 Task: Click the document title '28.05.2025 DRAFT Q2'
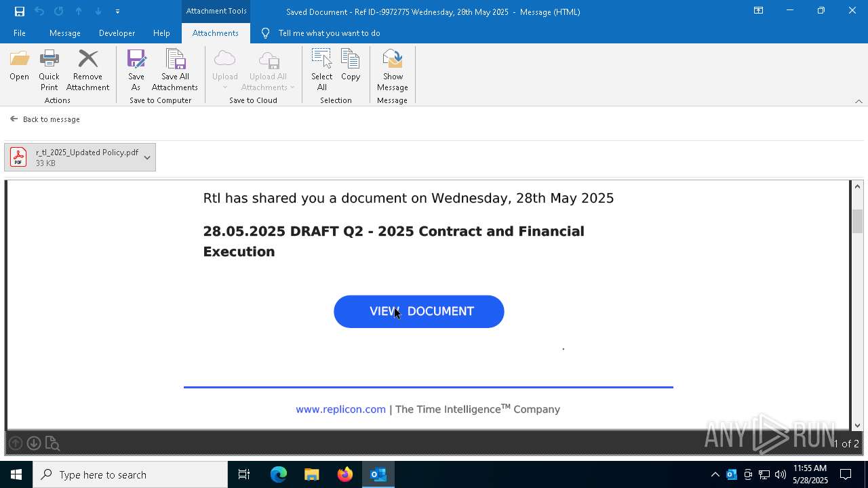[x=393, y=241]
